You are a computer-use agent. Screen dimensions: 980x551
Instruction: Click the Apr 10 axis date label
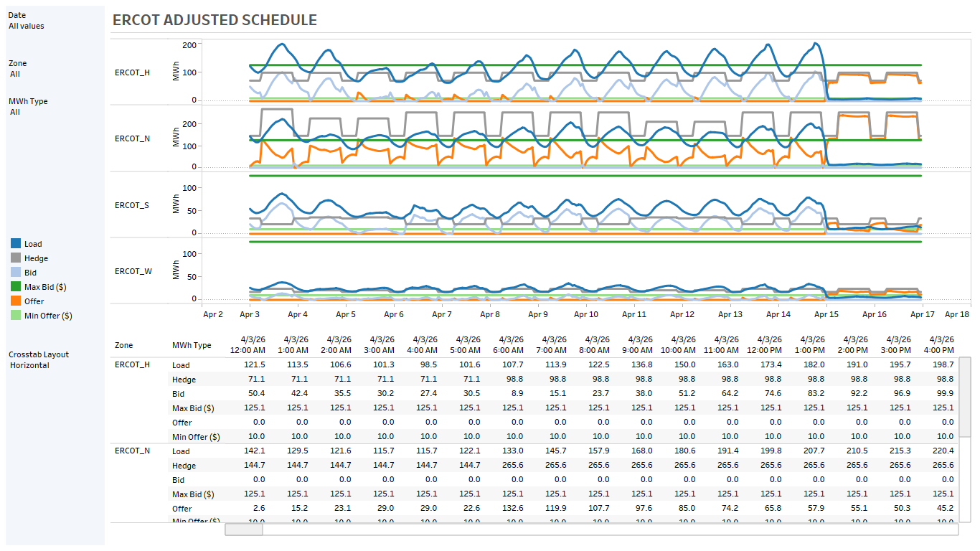coord(584,314)
